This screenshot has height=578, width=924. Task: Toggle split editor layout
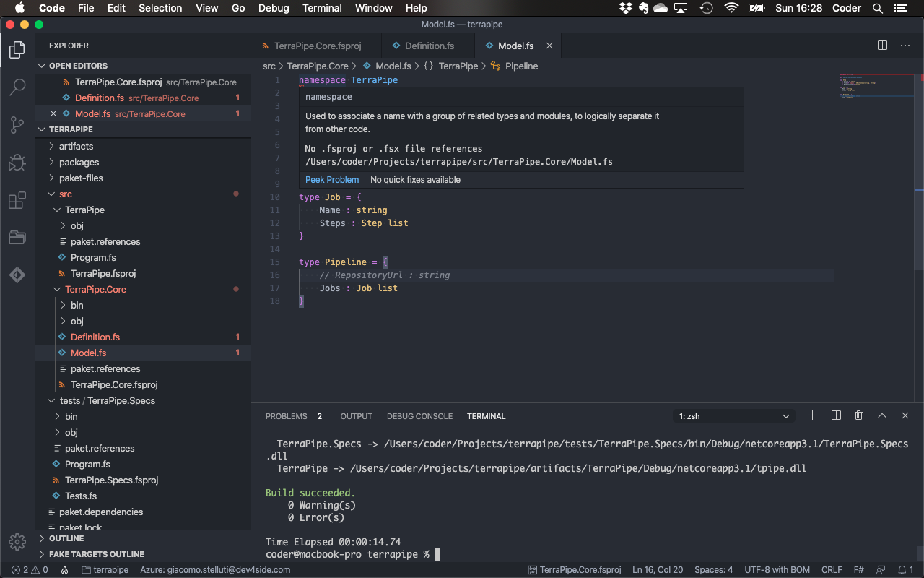pos(882,45)
